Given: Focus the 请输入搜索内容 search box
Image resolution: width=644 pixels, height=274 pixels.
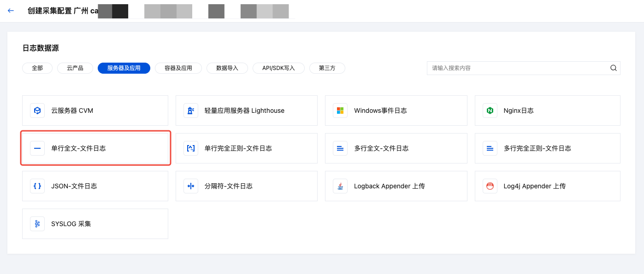Looking at the screenshot, I should pos(523,68).
